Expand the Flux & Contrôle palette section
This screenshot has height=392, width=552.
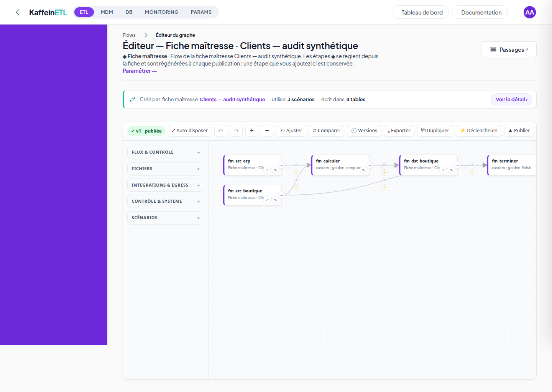tap(166, 152)
